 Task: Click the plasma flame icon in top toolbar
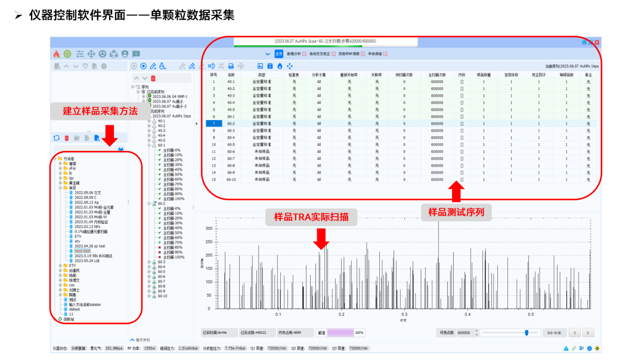tap(57, 54)
